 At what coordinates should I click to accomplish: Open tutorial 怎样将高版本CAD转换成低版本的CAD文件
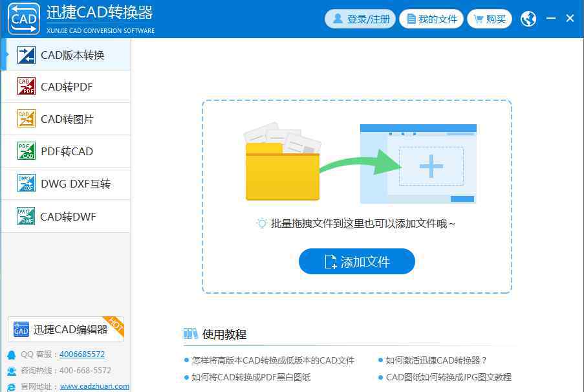(273, 360)
